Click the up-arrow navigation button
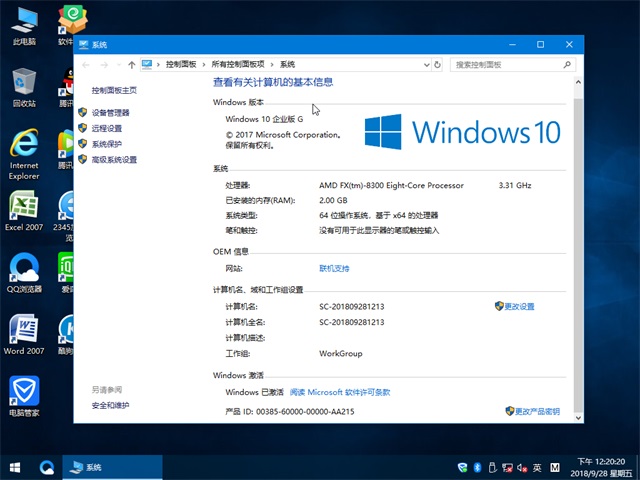Screen dimensions: 640x480 pos(131,65)
